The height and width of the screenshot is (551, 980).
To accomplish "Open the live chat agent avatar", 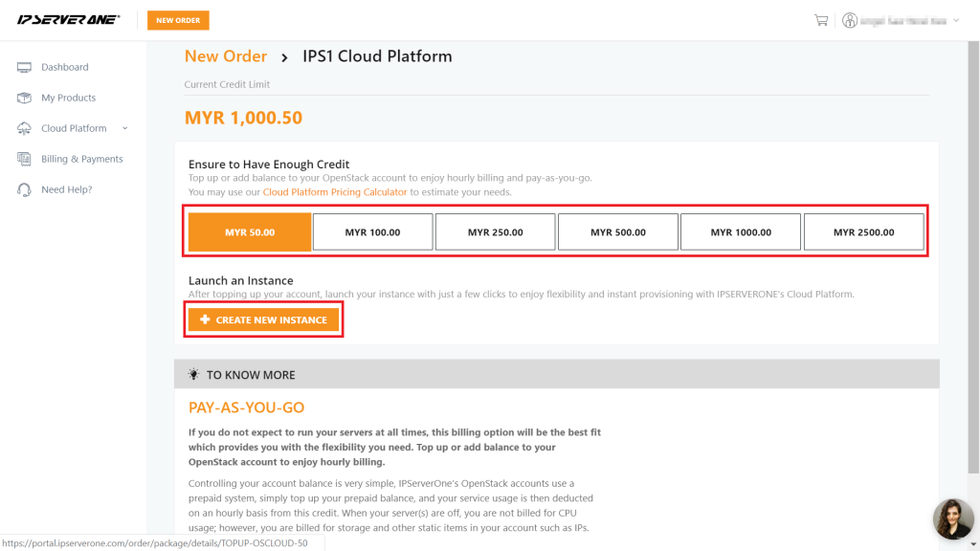I will 953,519.
